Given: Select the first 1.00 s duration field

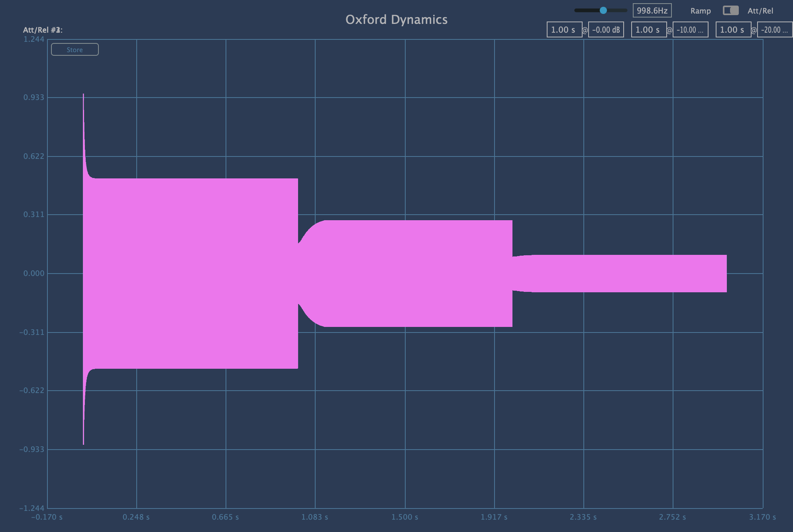Looking at the screenshot, I should pyautogui.click(x=564, y=30).
